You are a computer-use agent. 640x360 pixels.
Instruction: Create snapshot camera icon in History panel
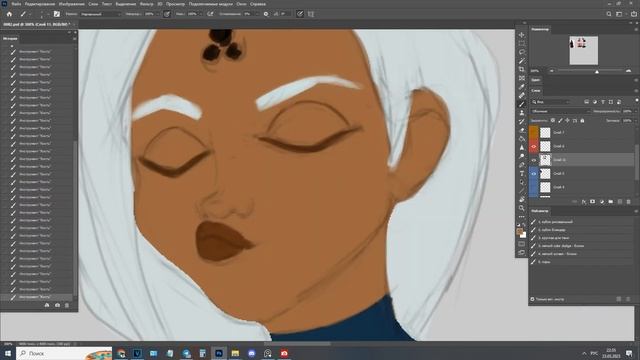(x=57, y=305)
